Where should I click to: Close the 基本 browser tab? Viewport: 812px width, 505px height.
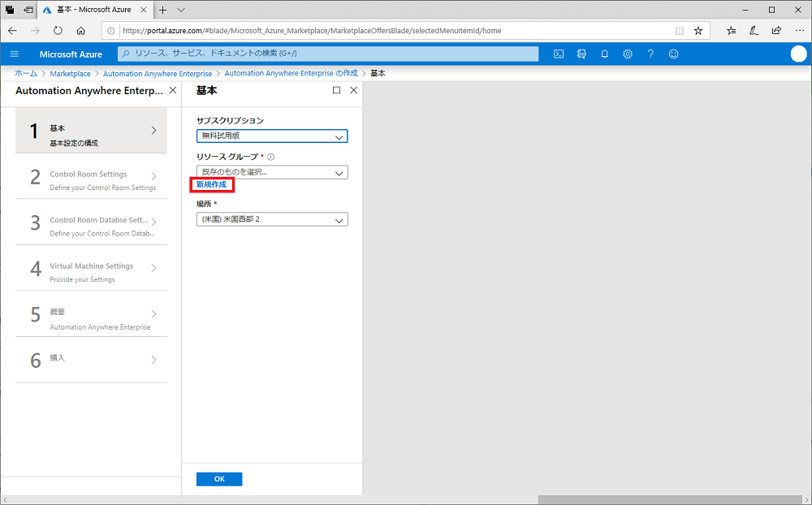(144, 10)
